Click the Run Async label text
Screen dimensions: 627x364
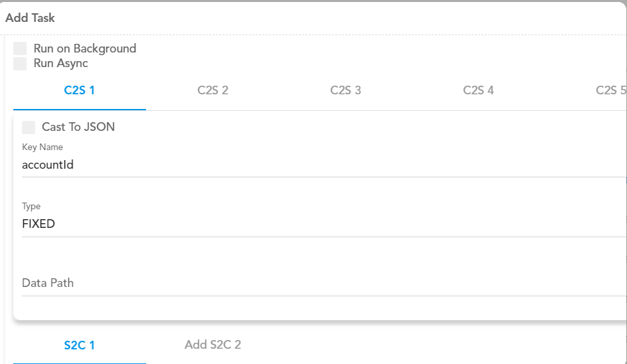pyautogui.click(x=61, y=63)
